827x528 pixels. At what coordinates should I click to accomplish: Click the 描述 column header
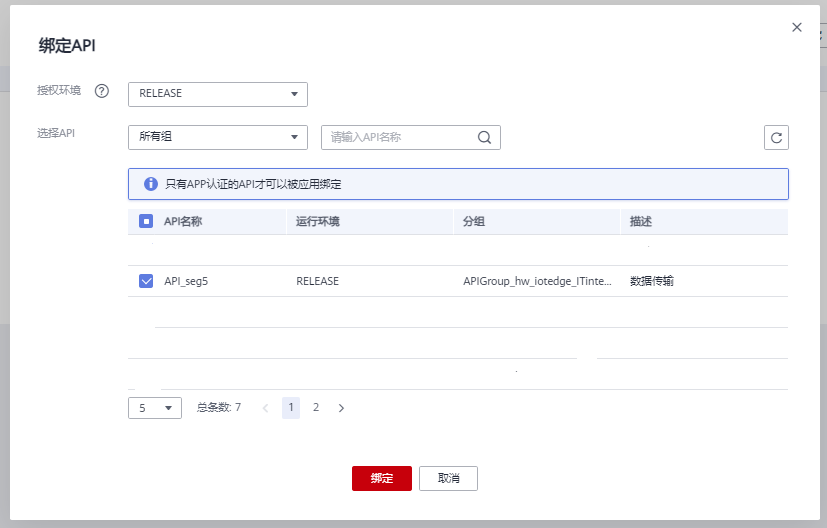click(x=641, y=222)
